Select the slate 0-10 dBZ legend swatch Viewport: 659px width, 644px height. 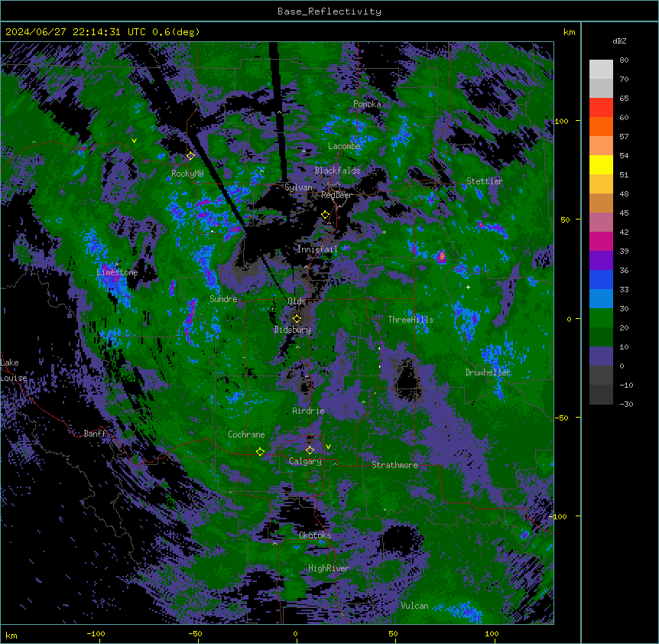point(601,356)
